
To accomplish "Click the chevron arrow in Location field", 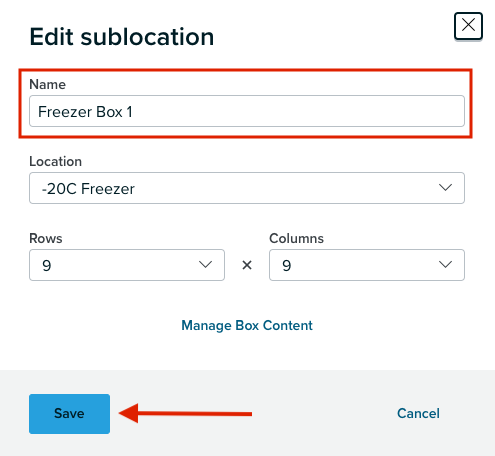I will point(445,188).
